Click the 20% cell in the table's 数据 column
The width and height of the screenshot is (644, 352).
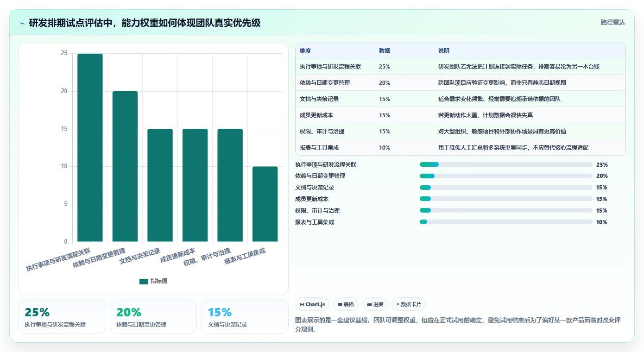[385, 83]
